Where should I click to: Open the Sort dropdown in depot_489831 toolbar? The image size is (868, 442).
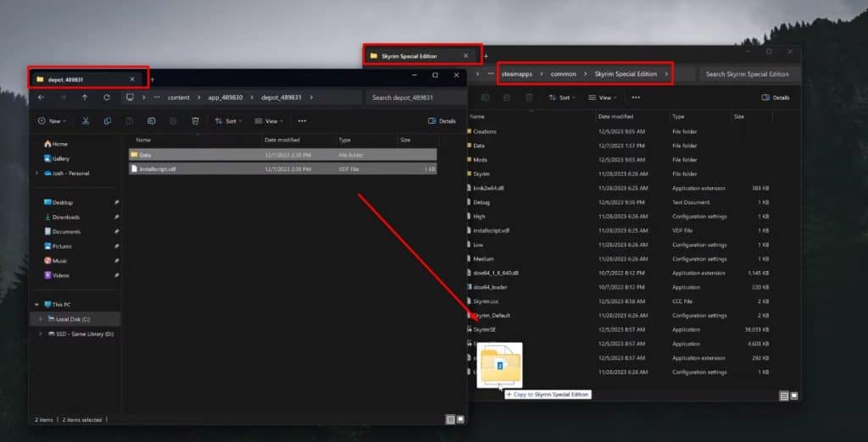pos(227,120)
